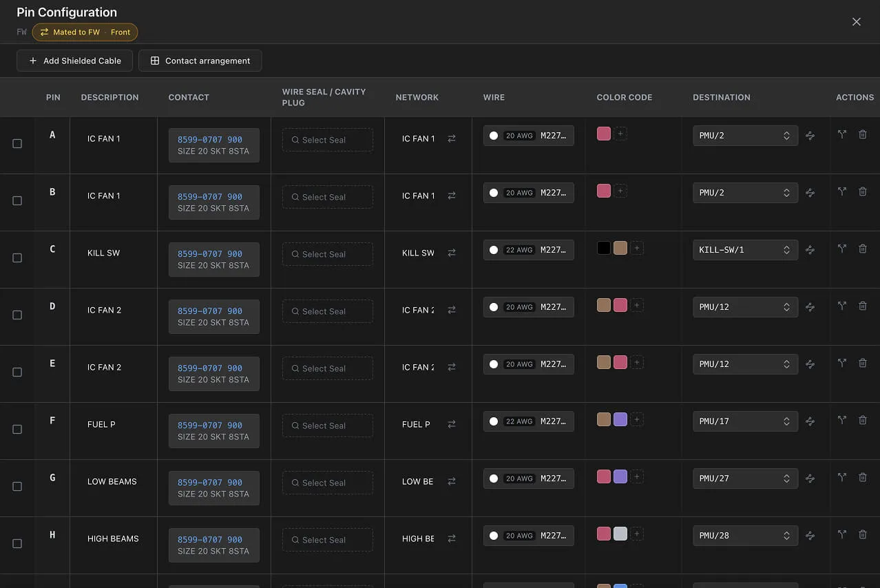Click Select Seal field for pin B
880x588 pixels.
point(328,197)
